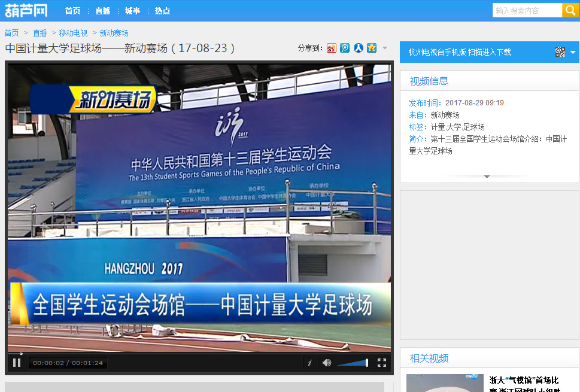Click the QR code icon

[x=560, y=53]
